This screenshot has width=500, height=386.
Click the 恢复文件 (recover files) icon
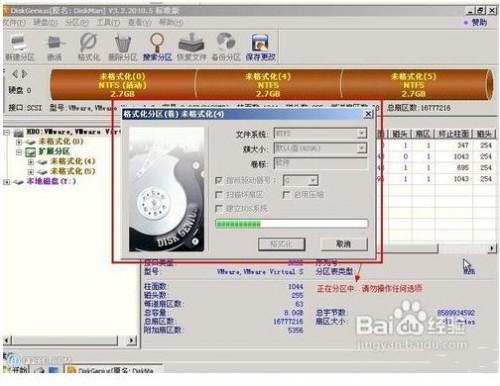point(191,47)
